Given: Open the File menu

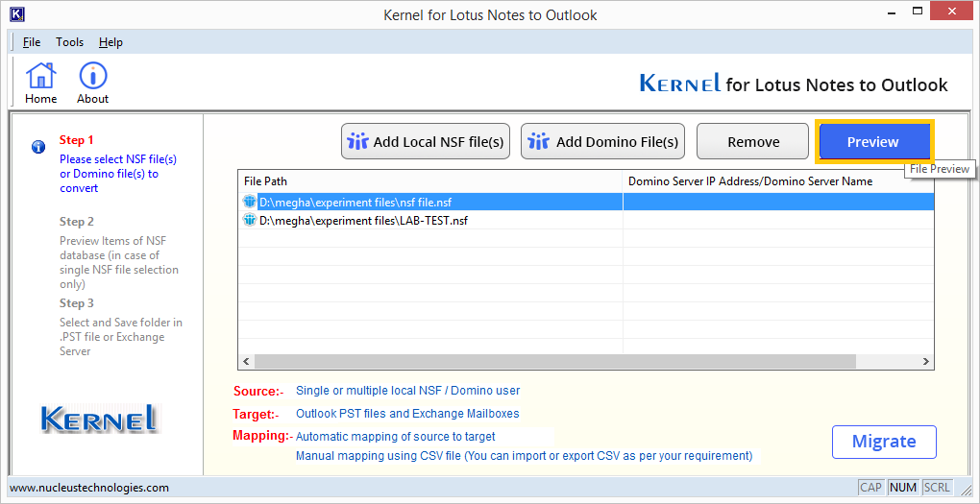Looking at the screenshot, I should (32, 42).
